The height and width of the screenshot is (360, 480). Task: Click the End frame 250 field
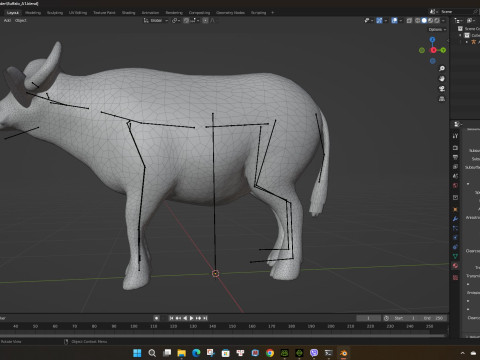[433, 318]
